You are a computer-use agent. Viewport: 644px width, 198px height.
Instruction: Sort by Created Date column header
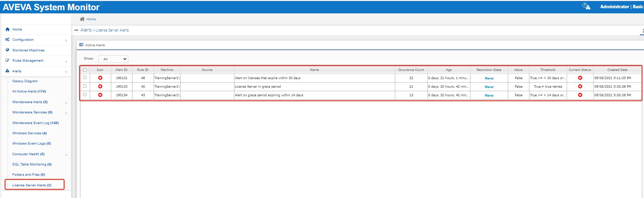click(x=618, y=70)
